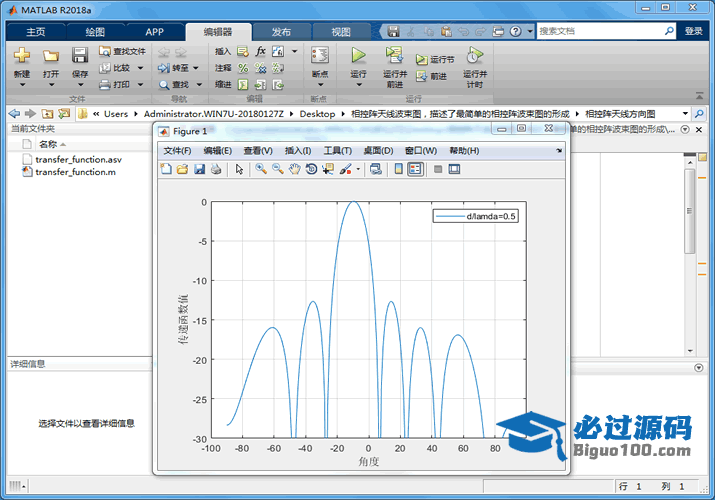The height and width of the screenshot is (500, 715).
Task: Click New Figure icon in Figure toolbar
Action: point(166,169)
